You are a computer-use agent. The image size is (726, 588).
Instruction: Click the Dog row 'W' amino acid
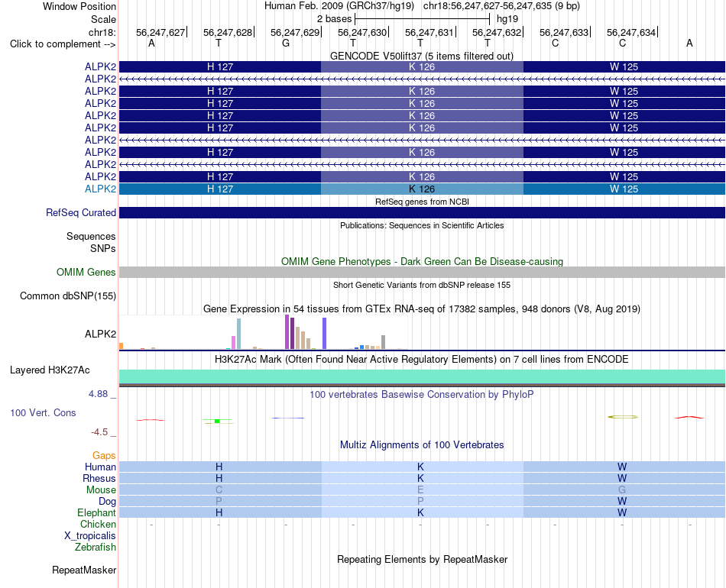[622, 502]
